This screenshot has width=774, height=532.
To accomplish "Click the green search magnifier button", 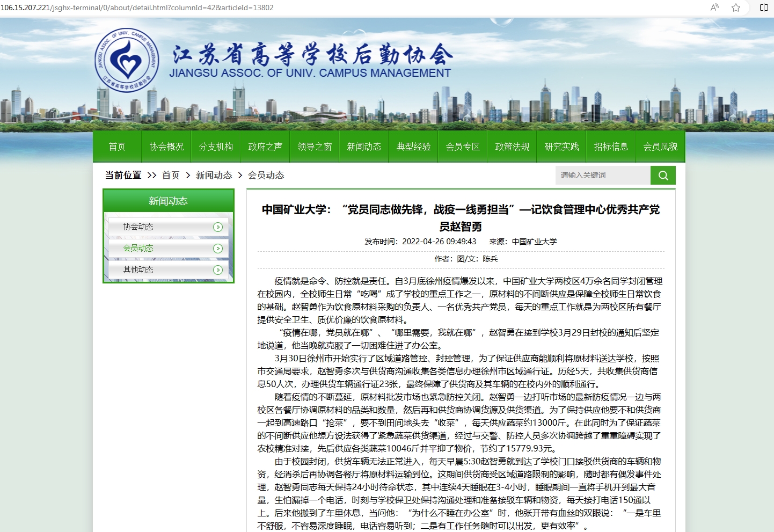I will coord(663,175).
